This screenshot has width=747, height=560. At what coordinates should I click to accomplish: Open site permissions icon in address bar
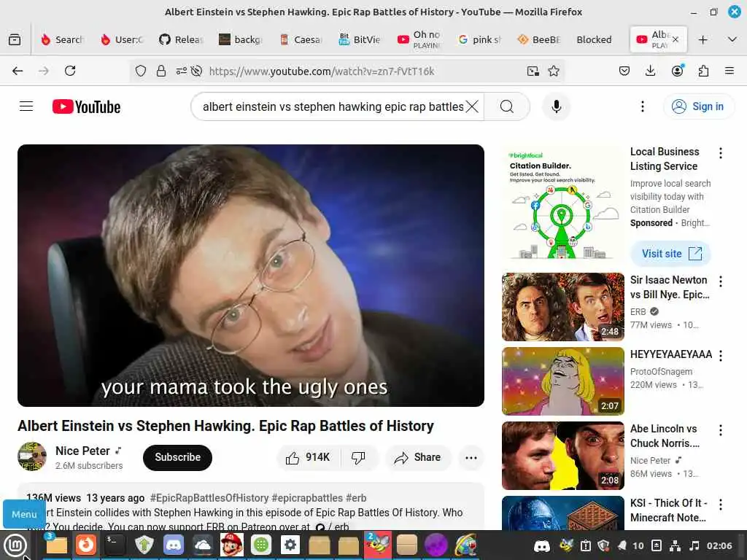pyautogui.click(x=181, y=71)
